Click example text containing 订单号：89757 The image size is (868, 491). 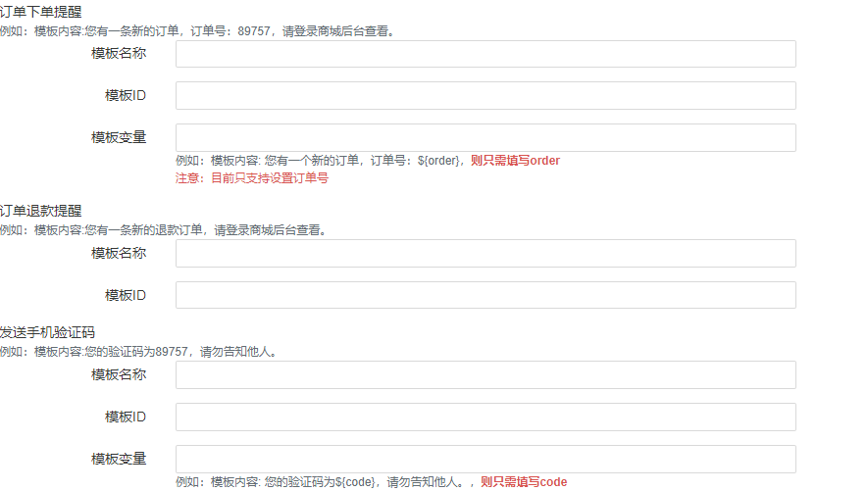click(x=197, y=31)
